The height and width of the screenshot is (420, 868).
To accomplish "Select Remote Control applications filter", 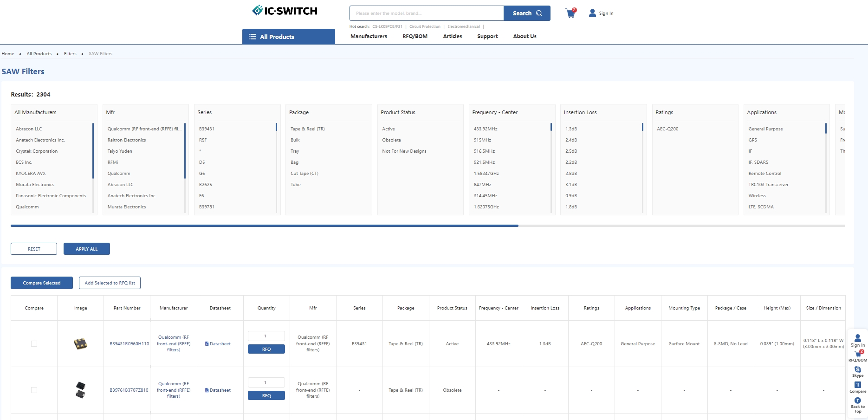I will click(765, 174).
